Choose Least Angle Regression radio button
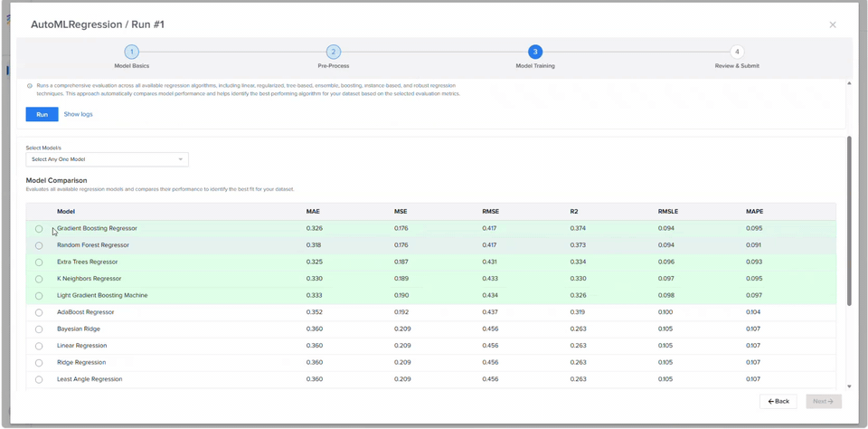 click(x=39, y=379)
